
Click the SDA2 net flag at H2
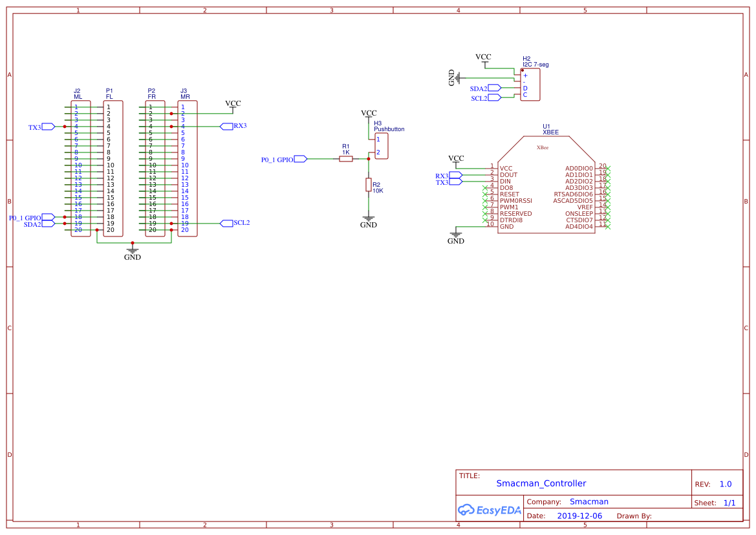(494, 88)
